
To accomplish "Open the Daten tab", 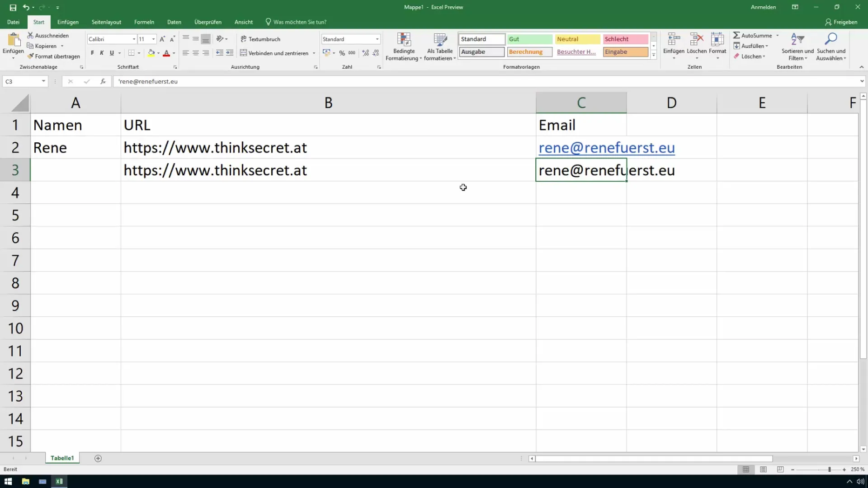I will [174, 22].
